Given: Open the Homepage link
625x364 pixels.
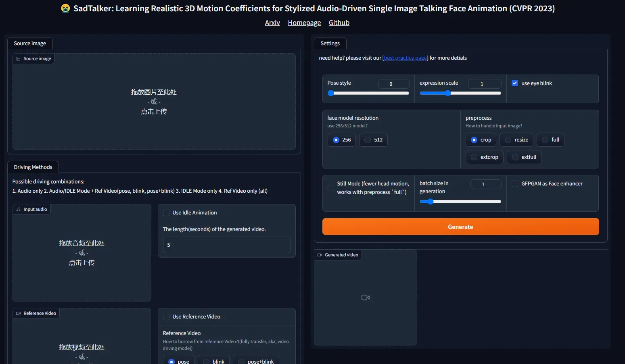Looking at the screenshot, I should [x=304, y=23].
